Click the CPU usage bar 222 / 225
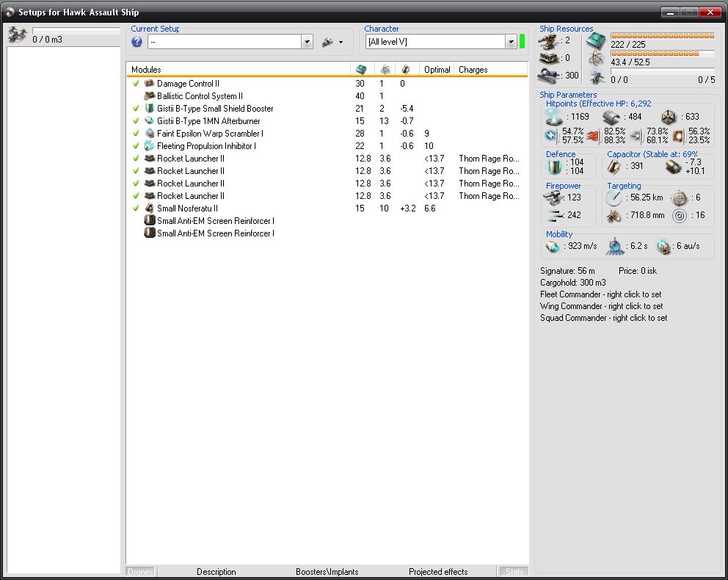 (663, 36)
